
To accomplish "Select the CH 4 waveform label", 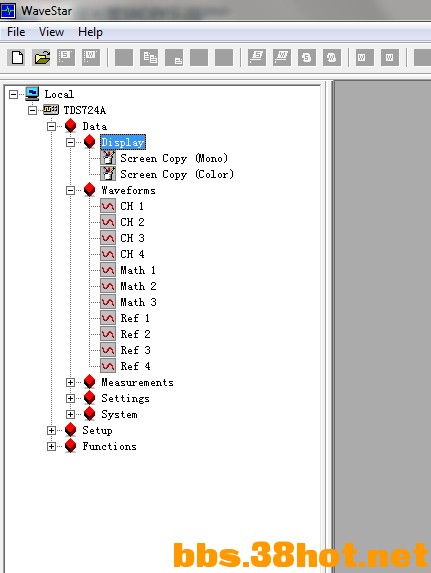I will (132, 254).
